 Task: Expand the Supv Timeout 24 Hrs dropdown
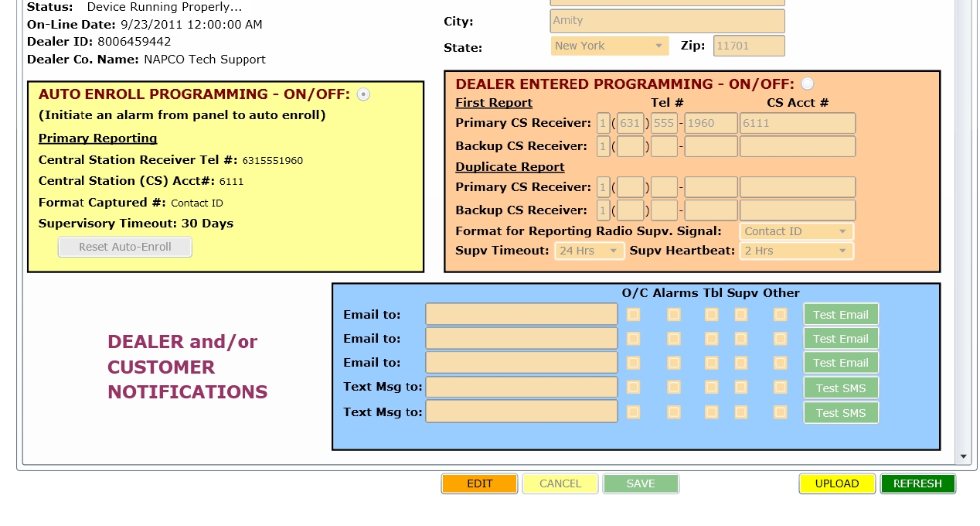[x=589, y=251]
